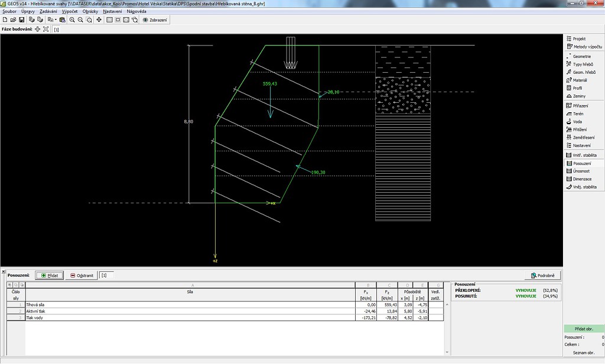The height and width of the screenshot is (364, 605).
Task: Click the paste data toolbar icon
Action: (62, 19)
